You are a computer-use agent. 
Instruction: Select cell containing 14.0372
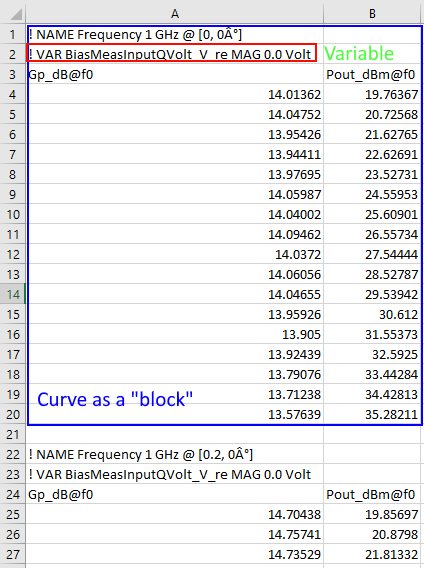coord(175,254)
